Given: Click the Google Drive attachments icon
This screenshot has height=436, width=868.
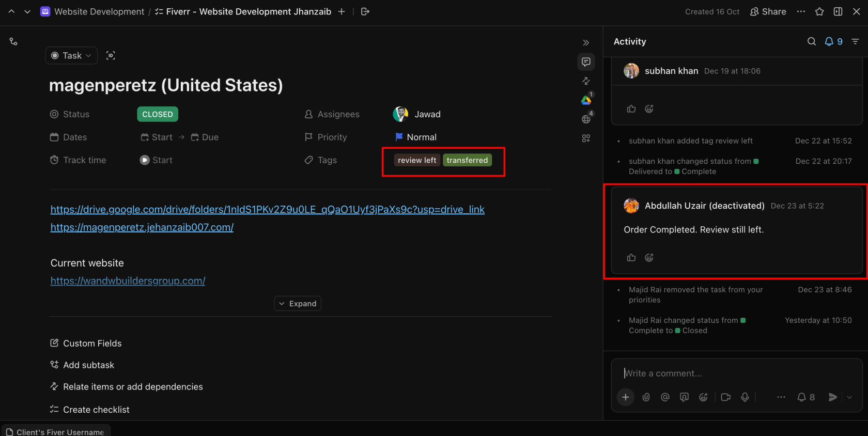Looking at the screenshot, I should point(586,100).
